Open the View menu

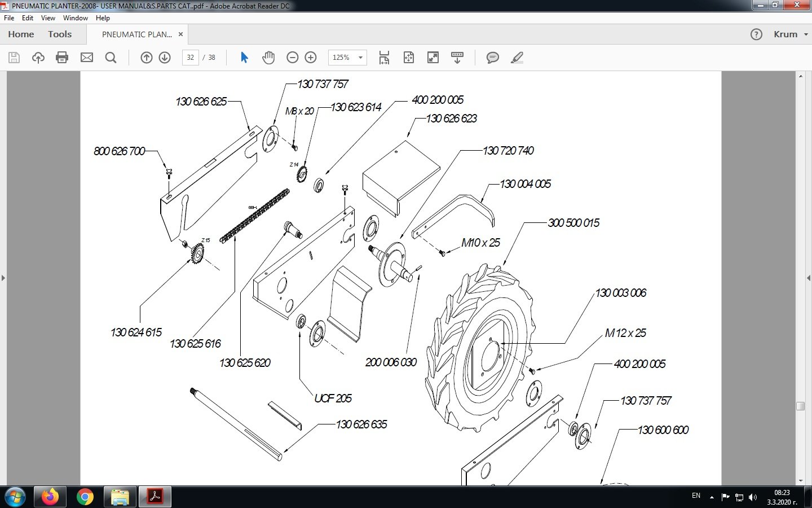point(48,18)
